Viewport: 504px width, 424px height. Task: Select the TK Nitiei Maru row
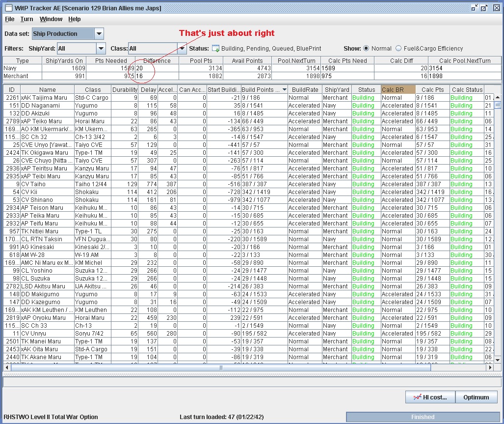coord(248,231)
